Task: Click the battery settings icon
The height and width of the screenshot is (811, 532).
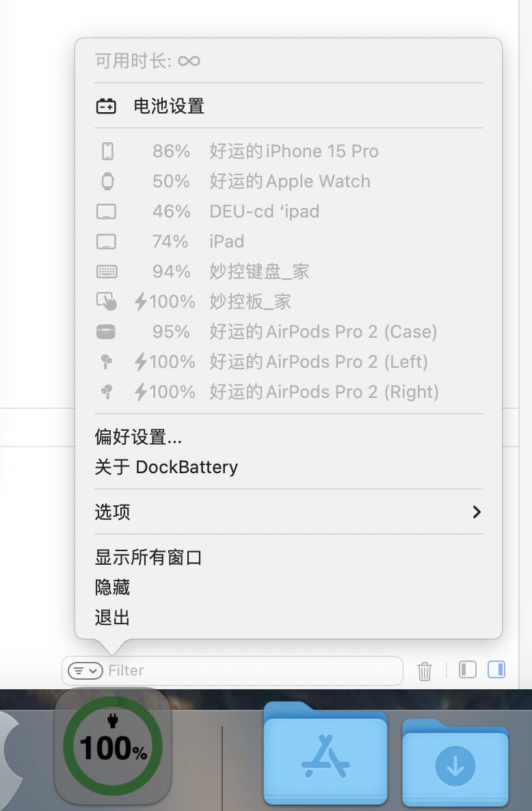Action: point(106,106)
